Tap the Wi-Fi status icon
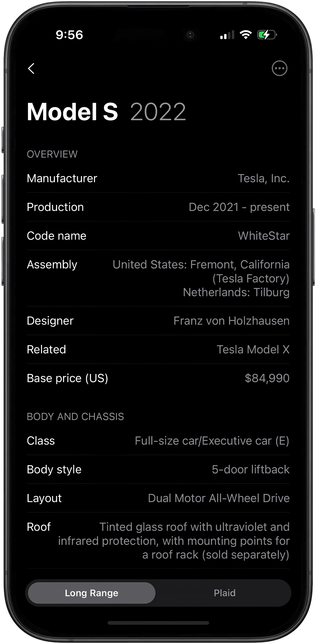 (x=246, y=35)
